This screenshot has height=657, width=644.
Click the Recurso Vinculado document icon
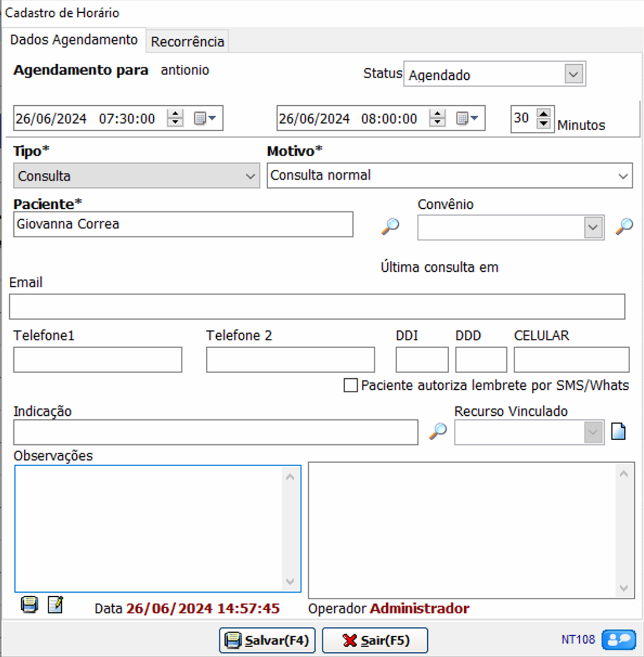pyautogui.click(x=618, y=431)
